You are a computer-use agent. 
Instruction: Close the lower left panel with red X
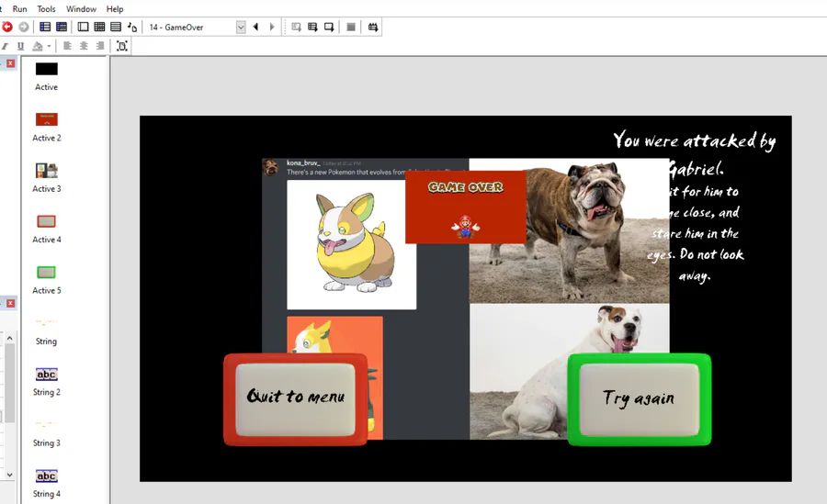10,303
